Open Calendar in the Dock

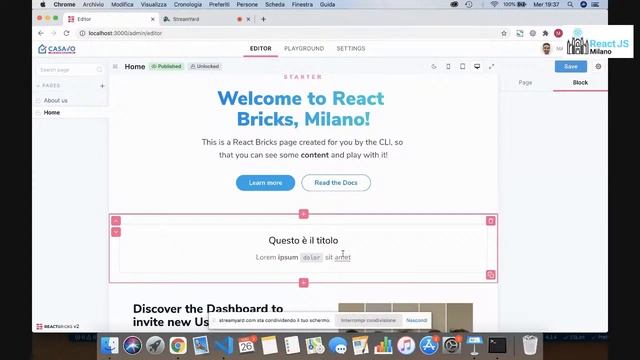[x=246, y=346]
